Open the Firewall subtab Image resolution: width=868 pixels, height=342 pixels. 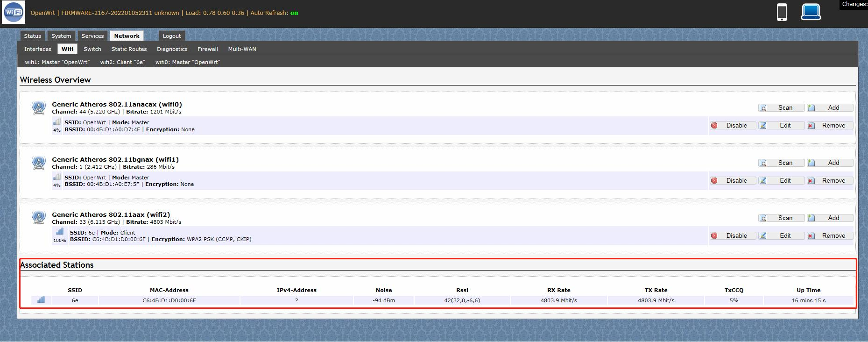click(208, 49)
